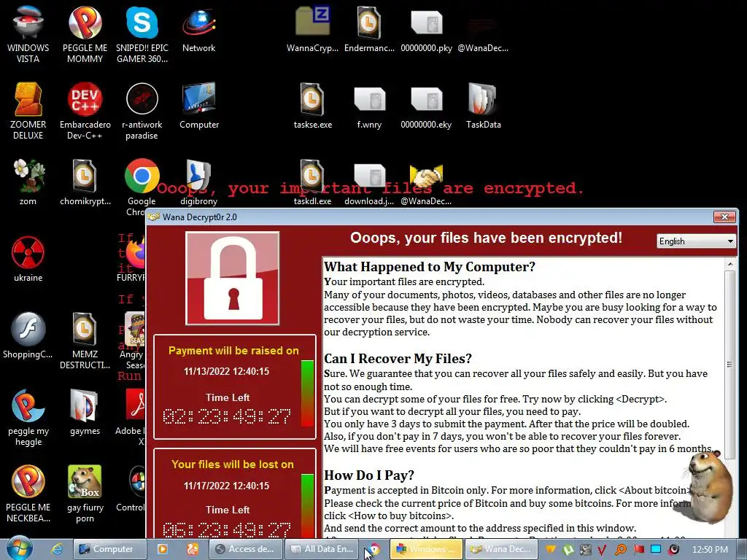747x560 pixels.
Task: Close the Wana Decrypt0r 2.0 window
Action: (x=724, y=217)
